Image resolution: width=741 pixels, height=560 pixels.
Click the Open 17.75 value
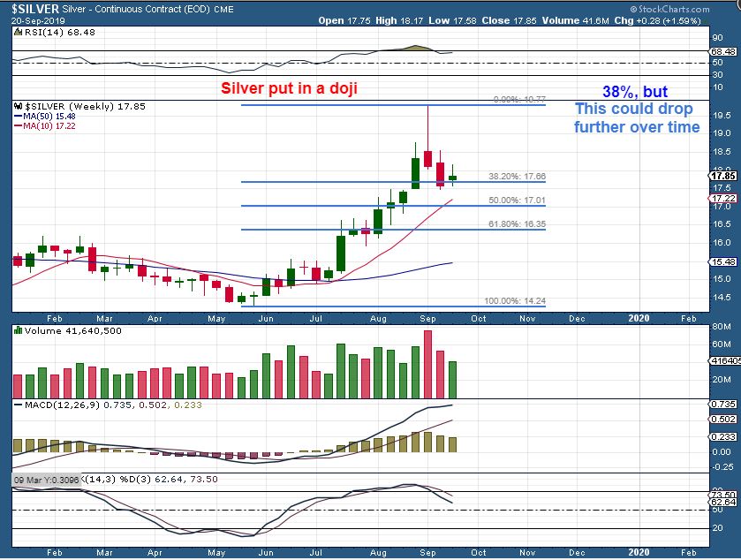pyautogui.click(x=344, y=20)
